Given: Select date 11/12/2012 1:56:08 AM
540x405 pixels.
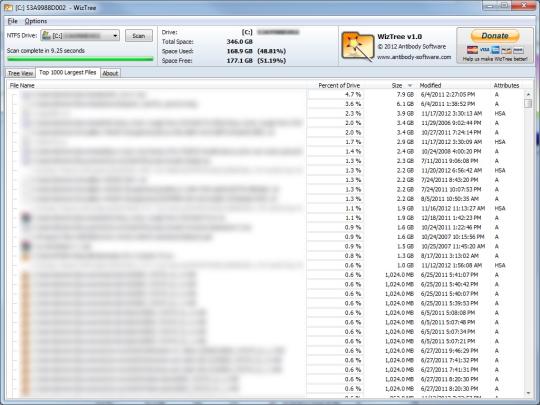Looking at the screenshot, I should pos(451,266).
